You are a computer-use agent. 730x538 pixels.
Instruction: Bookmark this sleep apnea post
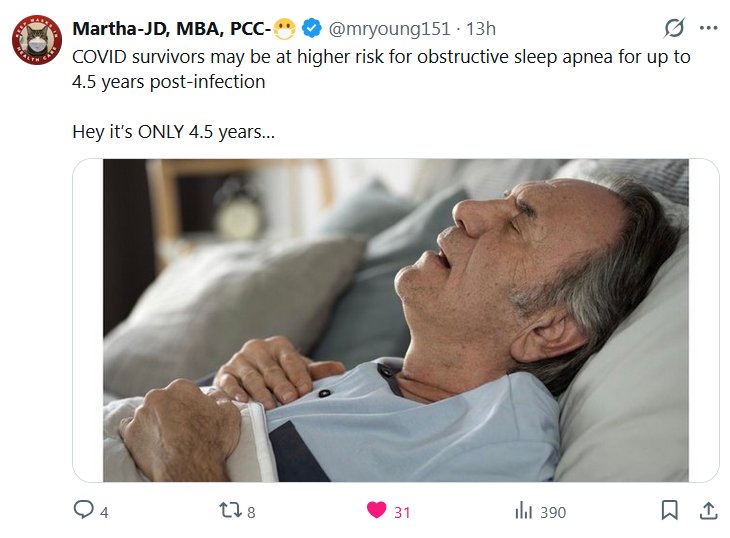tap(670, 511)
